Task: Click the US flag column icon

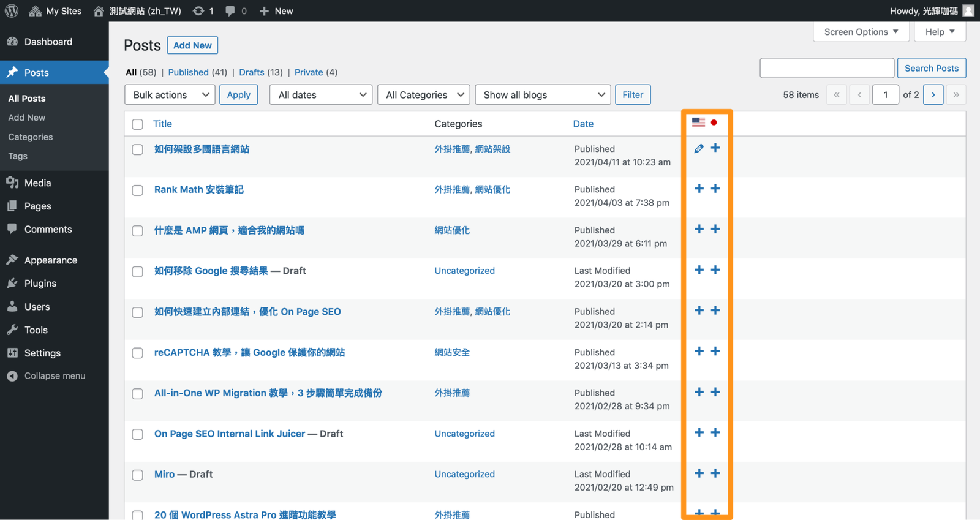Action: 698,122
